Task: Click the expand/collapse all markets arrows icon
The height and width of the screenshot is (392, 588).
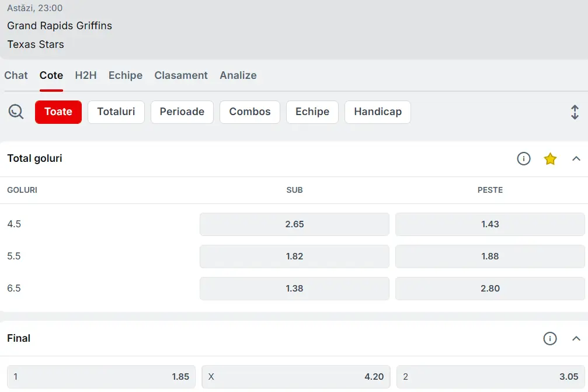Action: (x=575, y=112)
